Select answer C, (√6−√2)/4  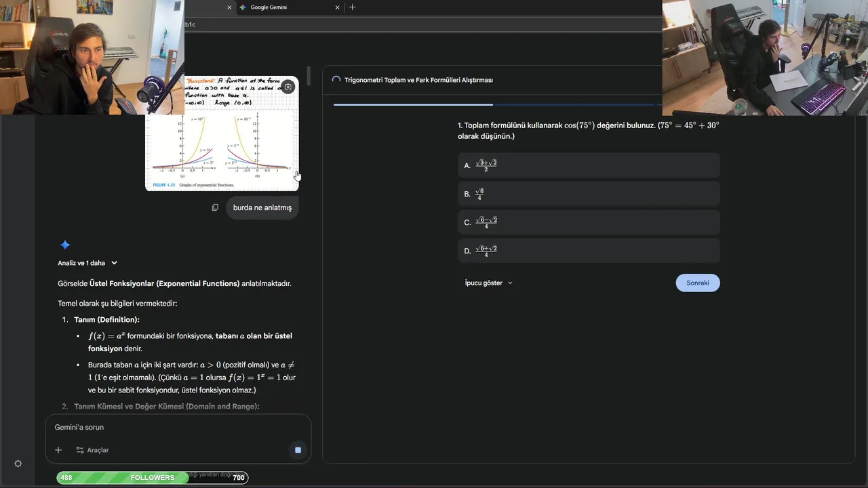click(589, 222)
